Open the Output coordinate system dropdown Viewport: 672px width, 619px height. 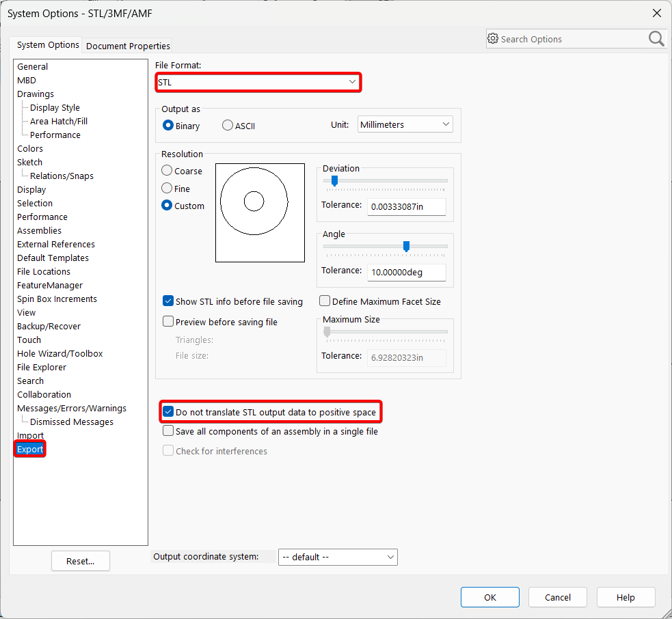coord(338,557)
